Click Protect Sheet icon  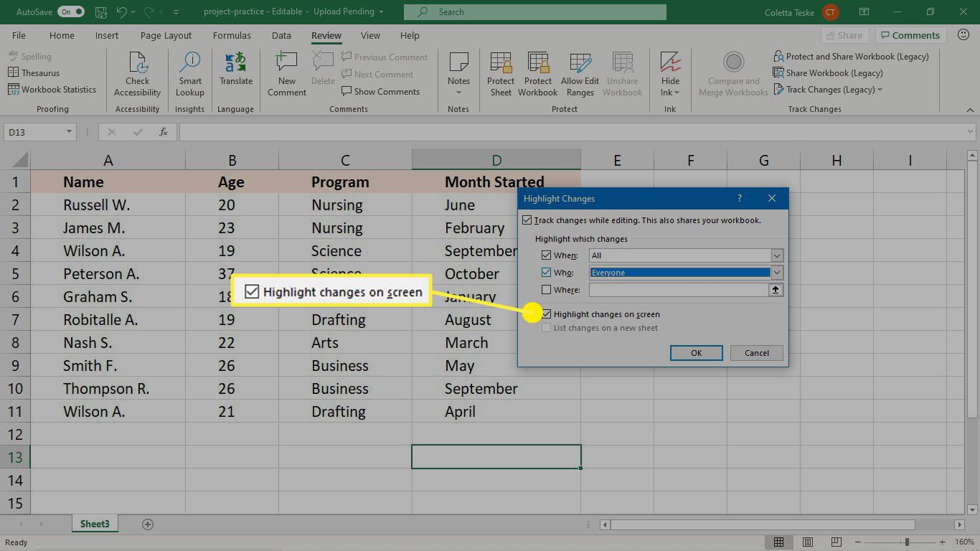(x=501, y=75)
